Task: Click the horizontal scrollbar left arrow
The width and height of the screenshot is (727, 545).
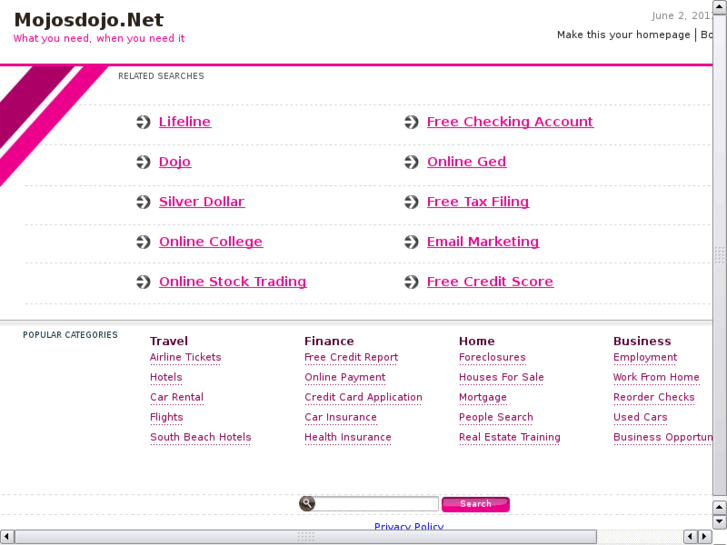Action: coord(6,537)
